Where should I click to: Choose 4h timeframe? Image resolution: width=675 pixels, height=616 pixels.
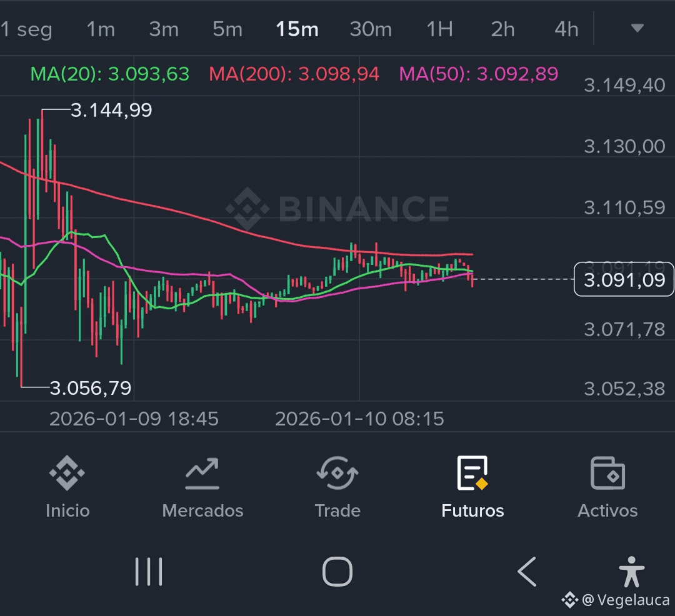[x=566, y=29]
